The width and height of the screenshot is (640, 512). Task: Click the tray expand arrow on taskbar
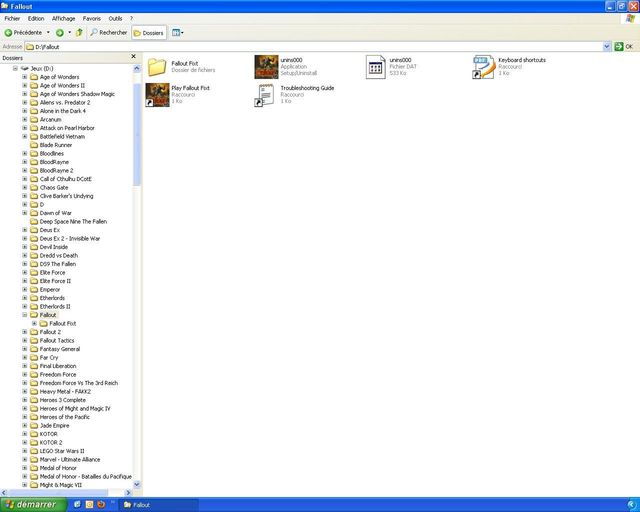[631, 505]
